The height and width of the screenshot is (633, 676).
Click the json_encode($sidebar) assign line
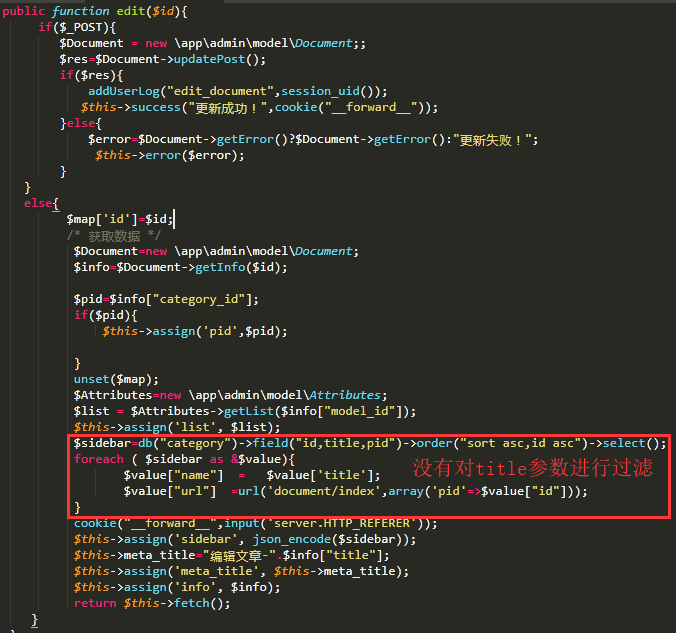(x=244, y=539)
